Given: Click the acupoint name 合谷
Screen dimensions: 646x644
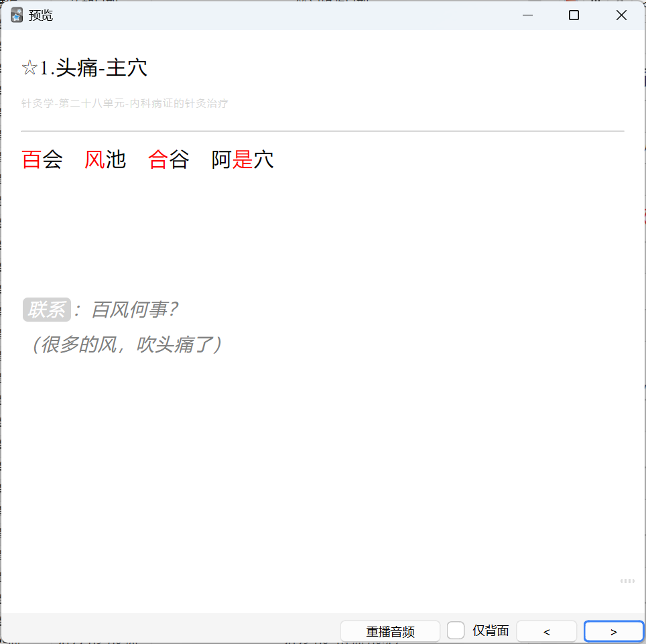Looking at the screenshot, I should [x=168, y=159].
